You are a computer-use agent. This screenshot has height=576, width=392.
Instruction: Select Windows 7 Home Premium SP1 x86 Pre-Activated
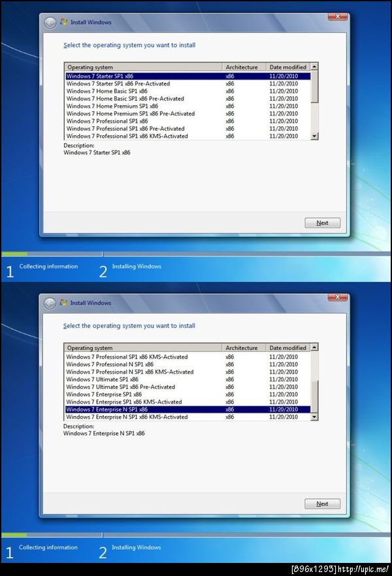click(x=188, y=114)
